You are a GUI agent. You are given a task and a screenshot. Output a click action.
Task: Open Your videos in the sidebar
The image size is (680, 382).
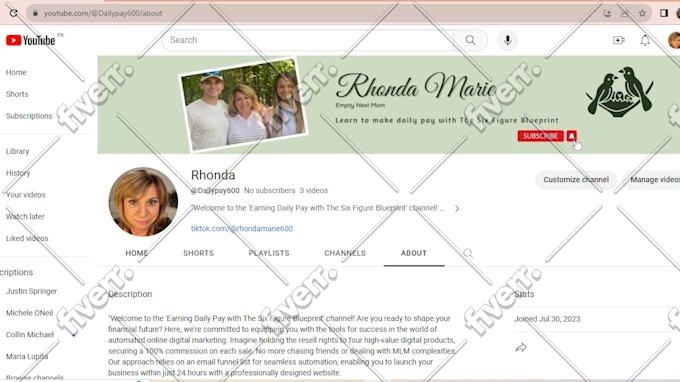[25, 195]
